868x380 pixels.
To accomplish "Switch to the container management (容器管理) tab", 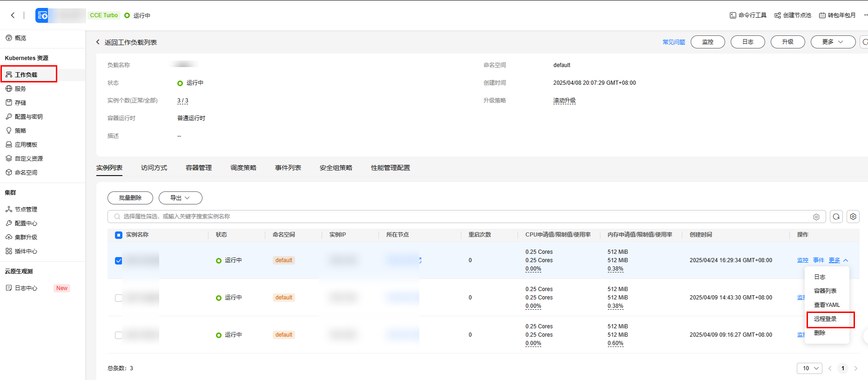I will pos(199,168).
